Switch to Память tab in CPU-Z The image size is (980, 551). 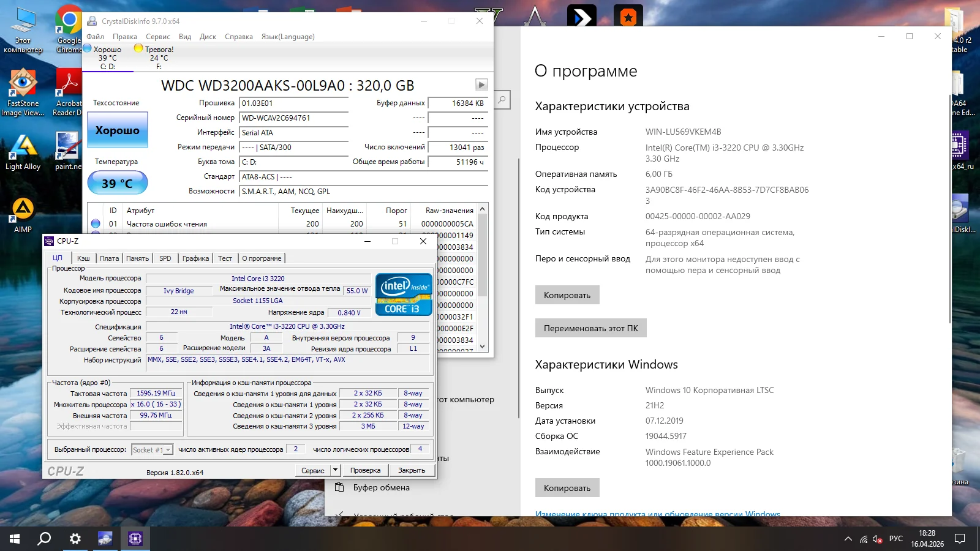(137, 258)
